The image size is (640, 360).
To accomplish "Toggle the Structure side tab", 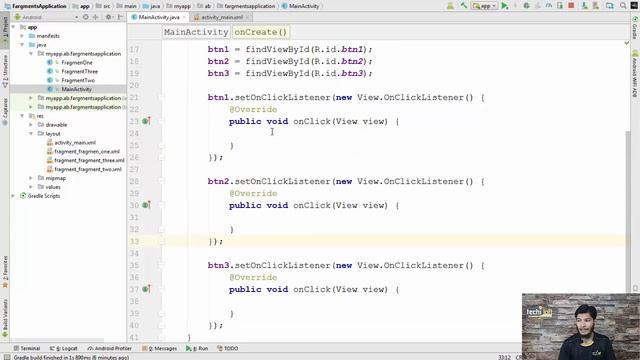I will (x=5, y=71).
